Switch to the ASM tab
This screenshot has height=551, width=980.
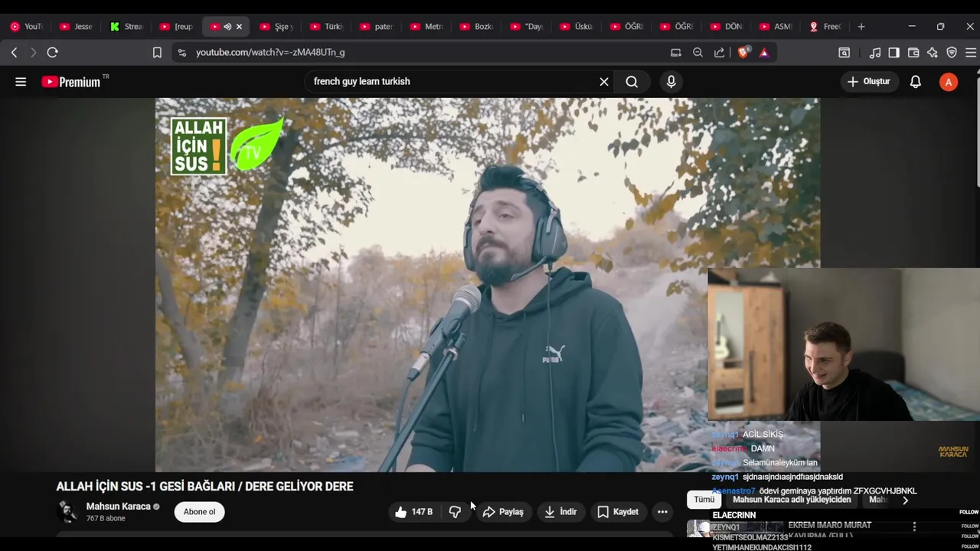(776, 27)
